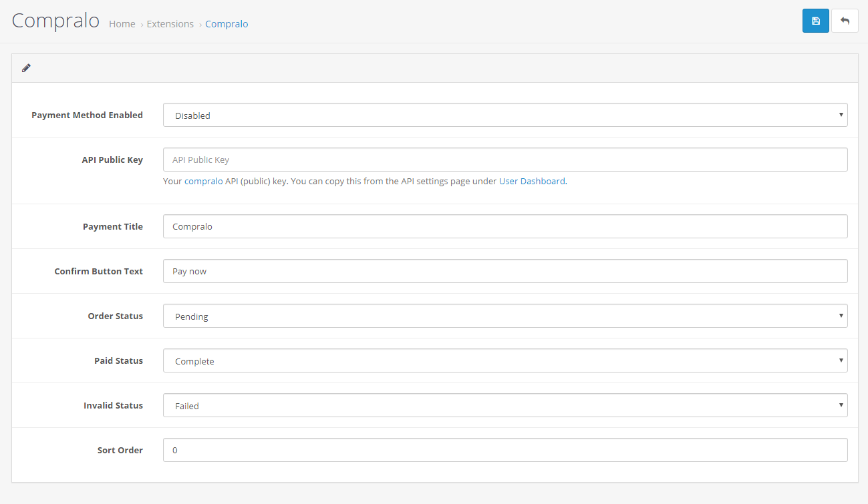Select the Confirm Button Text field

[x=505, y=271]
